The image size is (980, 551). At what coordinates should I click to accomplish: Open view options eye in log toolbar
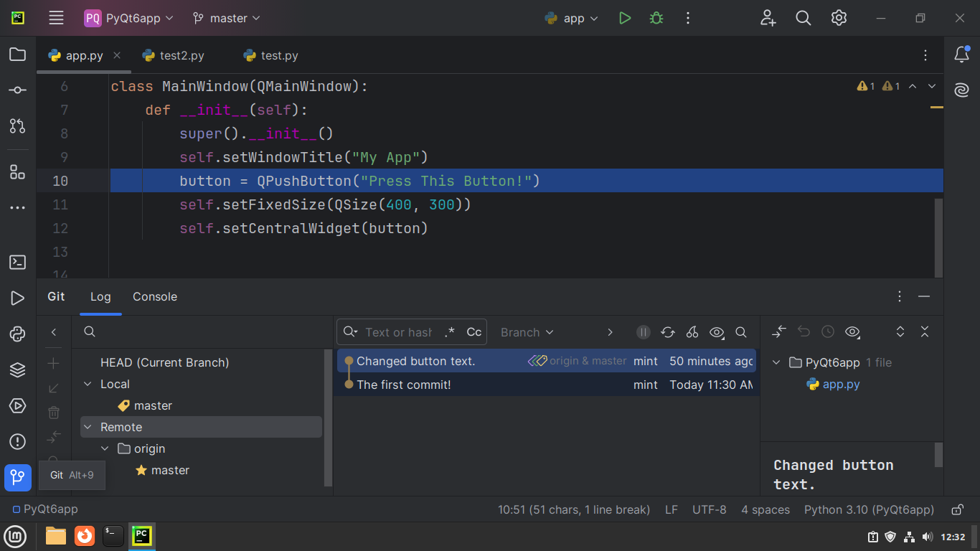click(x=717, y=332)
